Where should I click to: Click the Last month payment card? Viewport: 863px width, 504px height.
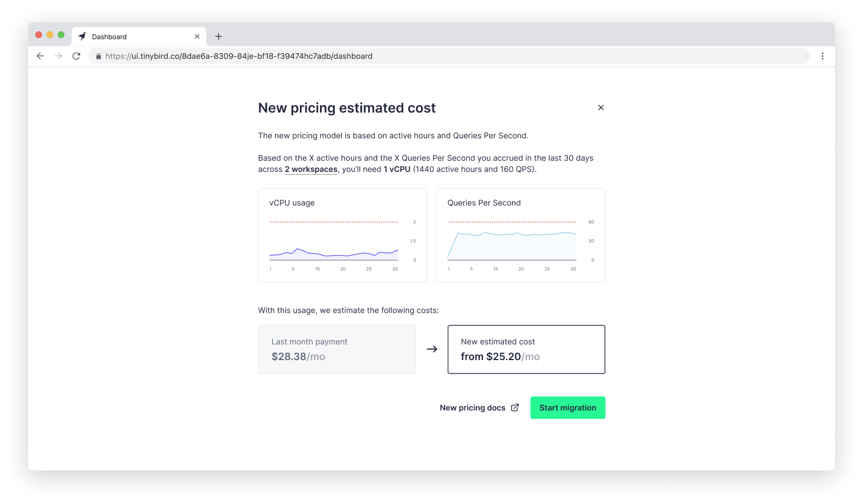337,349
